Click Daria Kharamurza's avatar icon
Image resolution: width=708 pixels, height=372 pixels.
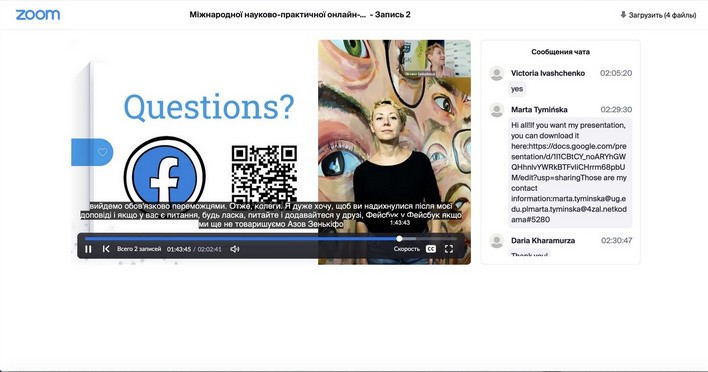point(497,241)
